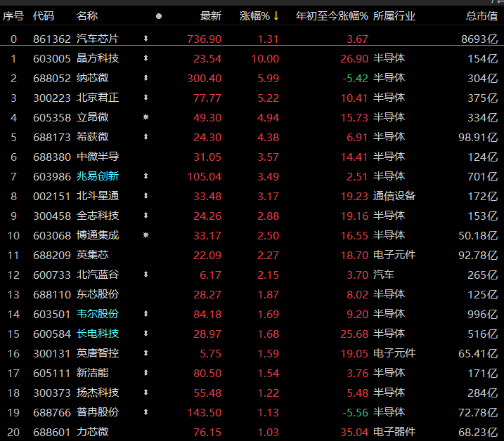
Task: Click stock code 603005
Action: (x=52, y=58)
